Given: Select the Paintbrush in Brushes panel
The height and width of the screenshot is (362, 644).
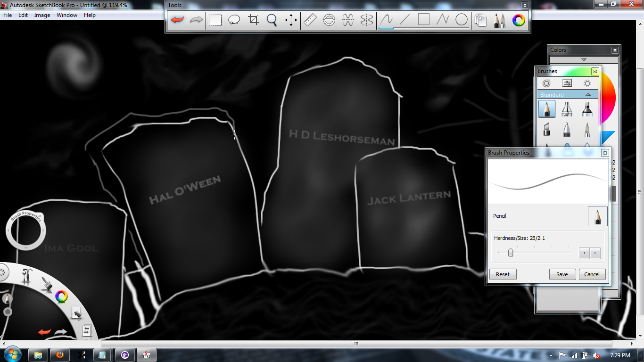Looking at the screenshot, I should tap(587, 129).
